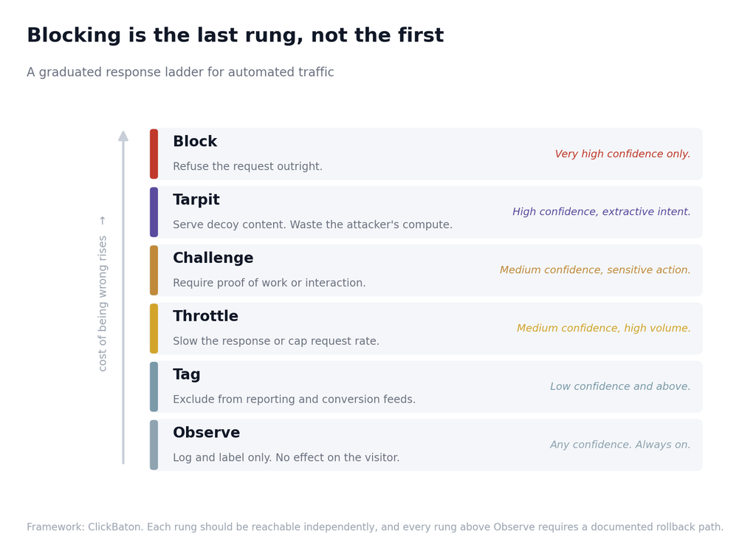This screenshot has width=756, height=559.
Task: Click 'High confidence, extractive intent.' label
Action: click(601, 212)
